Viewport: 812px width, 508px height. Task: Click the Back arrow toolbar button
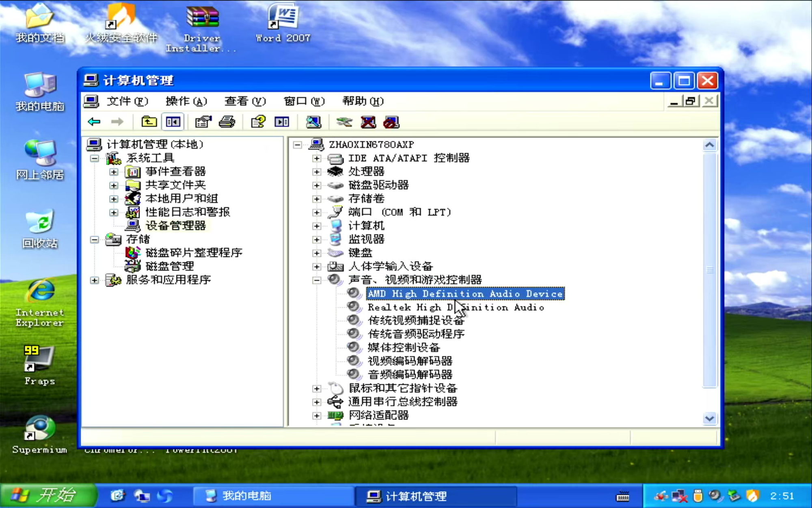click(94, 122)
